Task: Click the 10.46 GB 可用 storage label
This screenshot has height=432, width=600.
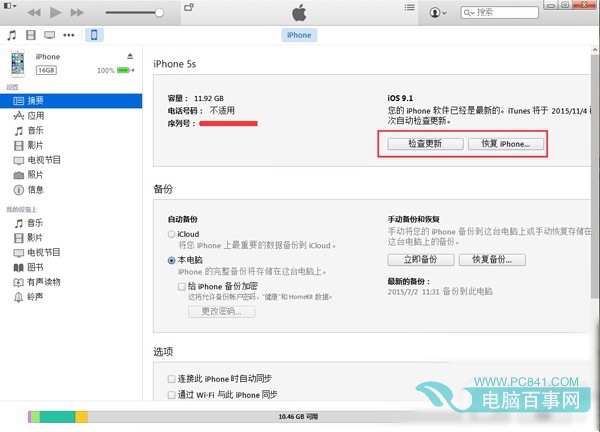Action: (x=298, y=417)
